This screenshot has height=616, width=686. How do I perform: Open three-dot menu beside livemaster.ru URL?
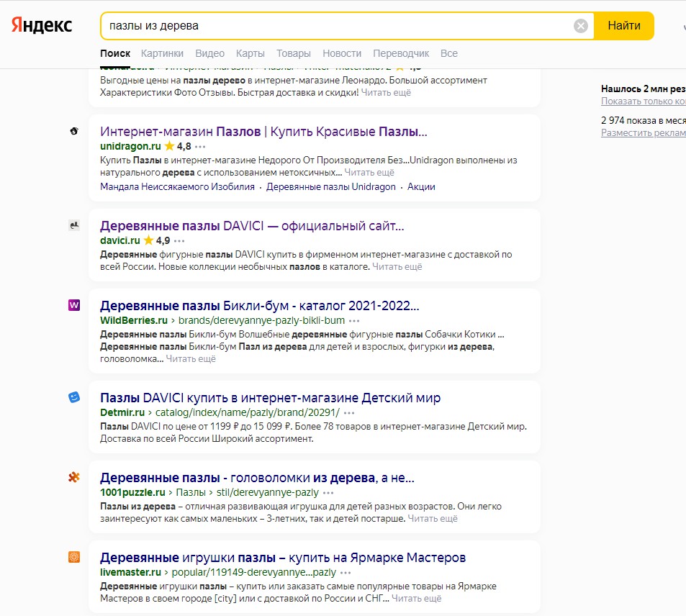tap(346, 573)
